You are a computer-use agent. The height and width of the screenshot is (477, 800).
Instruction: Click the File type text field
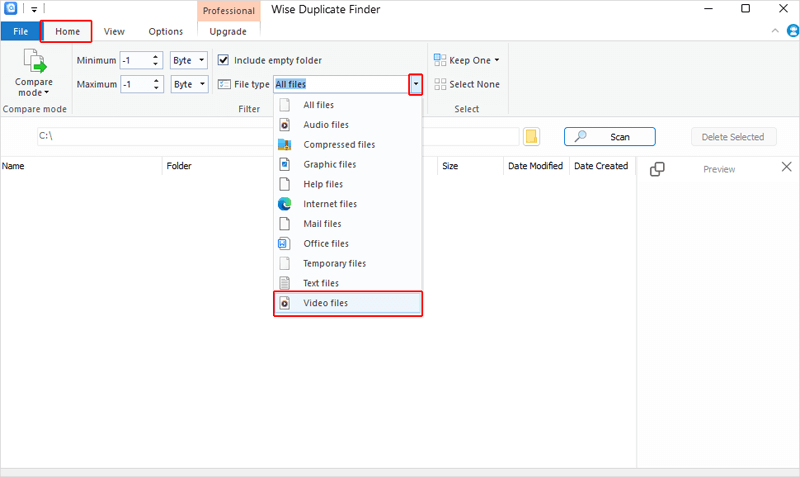(341, 84)
